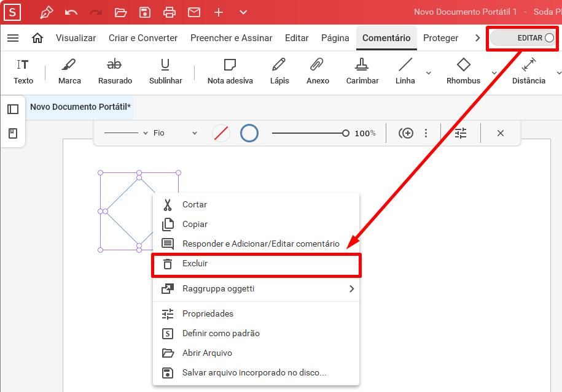
Task: Open Propriedades from context menu
Action: click(x=256, y=313)
